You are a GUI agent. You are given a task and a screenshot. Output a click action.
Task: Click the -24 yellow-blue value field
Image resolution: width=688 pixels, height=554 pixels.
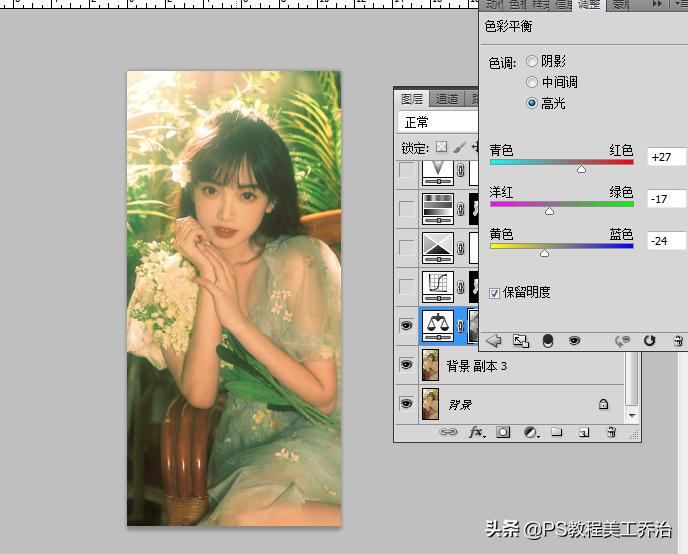[x=666, y=240]
